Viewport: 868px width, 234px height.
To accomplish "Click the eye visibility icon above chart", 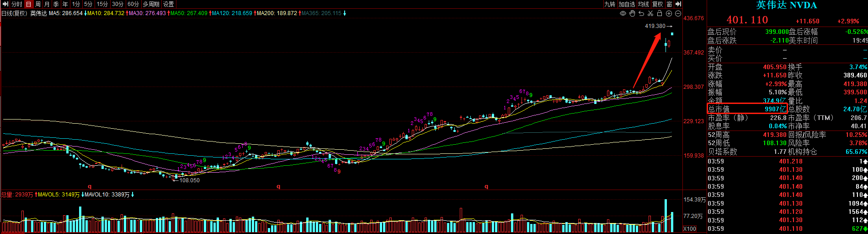I will 623,14.
